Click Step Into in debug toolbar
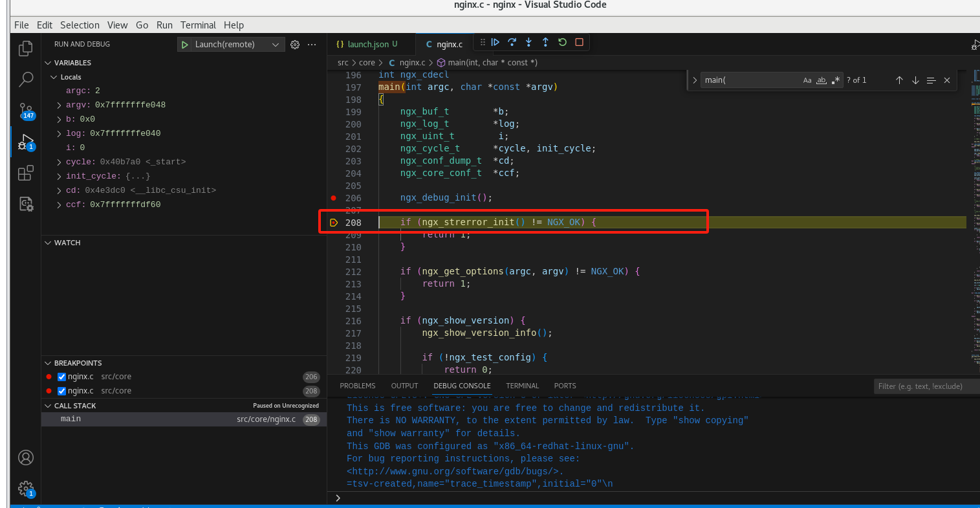 click(528, 42)
